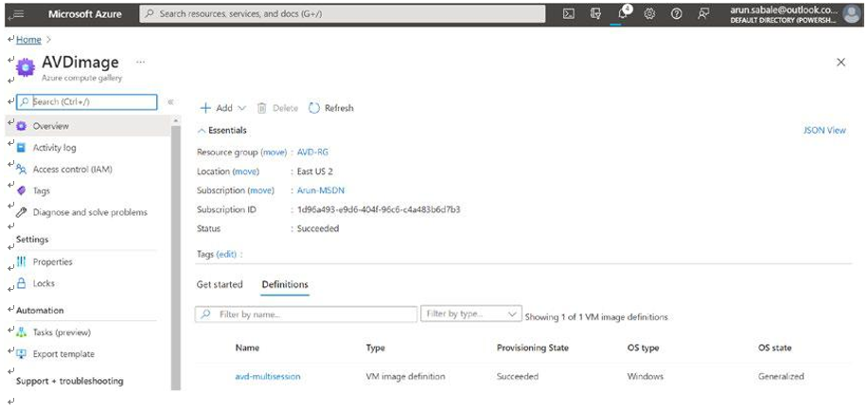Click the sidebar vertical scrollbar
Screen dimensions: 868x413
point(176,258)
